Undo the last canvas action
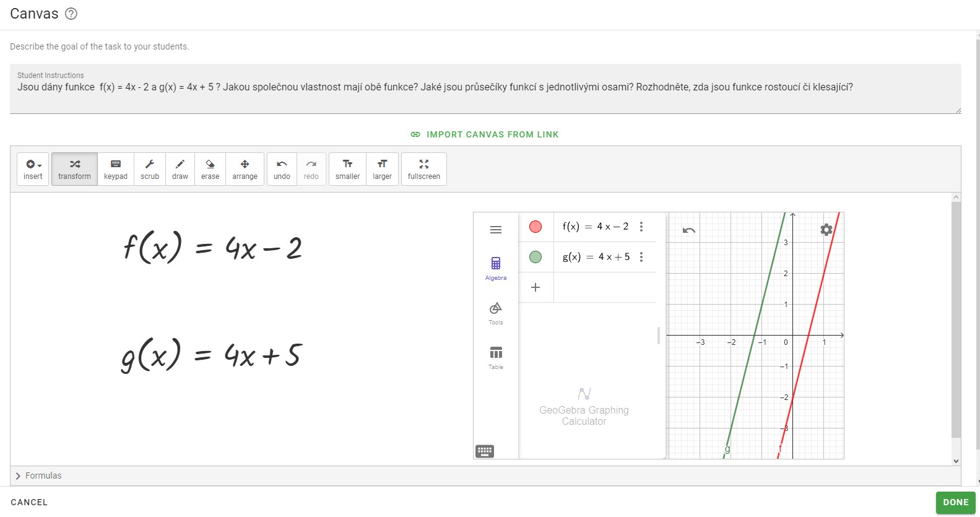980x517 pixels. [x=282, y=169]
